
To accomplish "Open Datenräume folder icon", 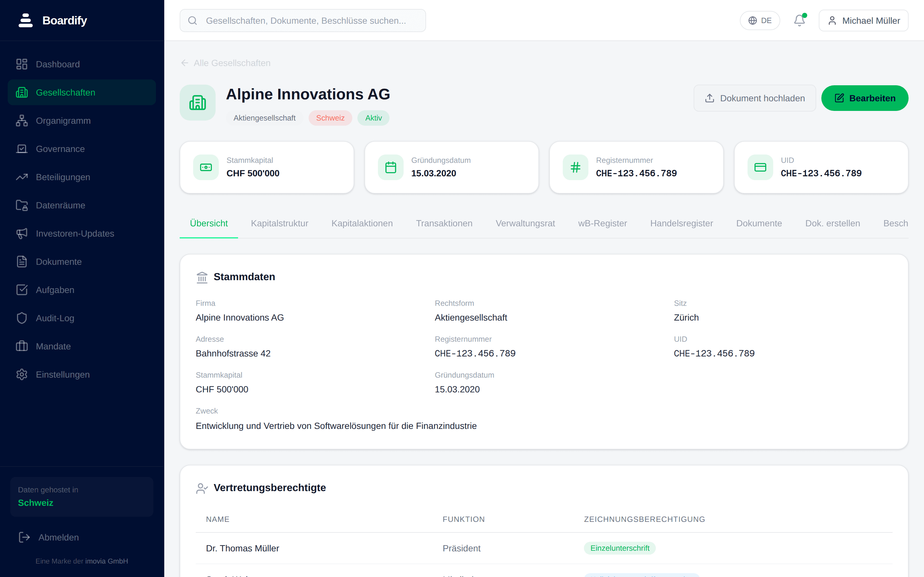I will (22, 205).
